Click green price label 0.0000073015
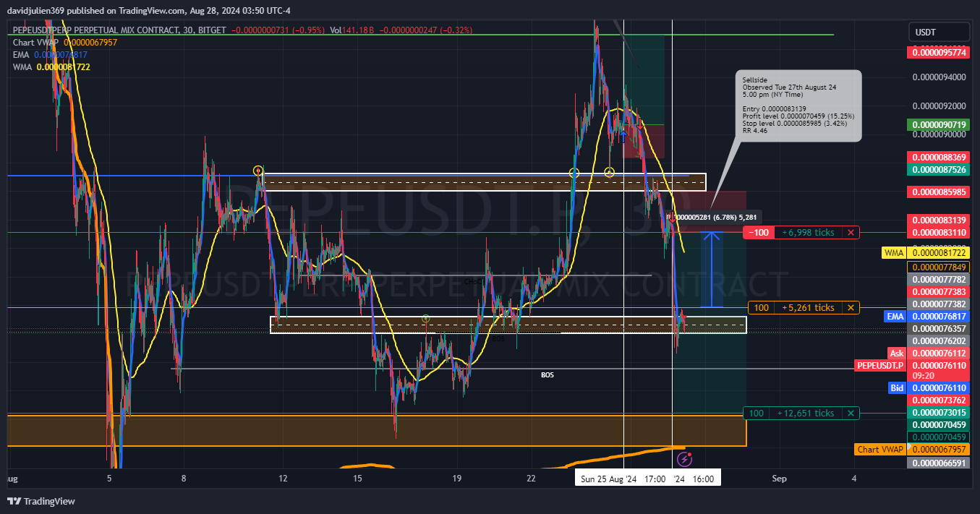The width and height of the screenshot is (980, 514). pyautogui.click(x=938, y=413)
